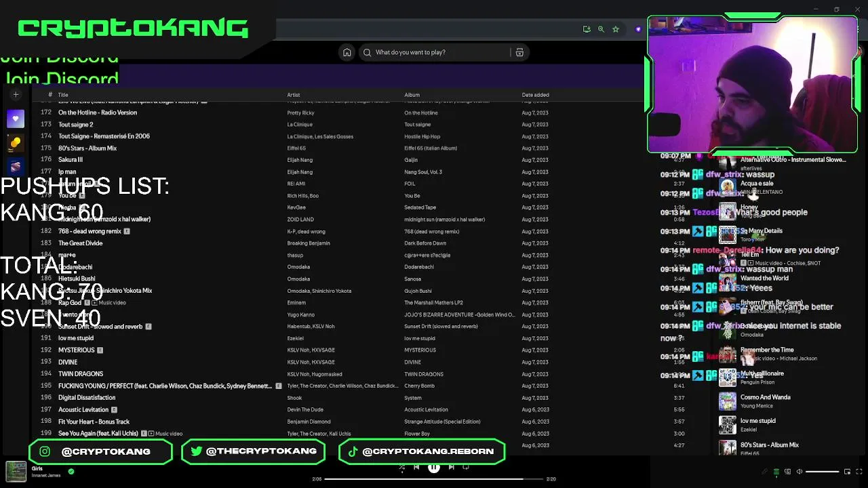Open album Flower Boy
This screenshot has width=868, height=488.
(417, 434)
